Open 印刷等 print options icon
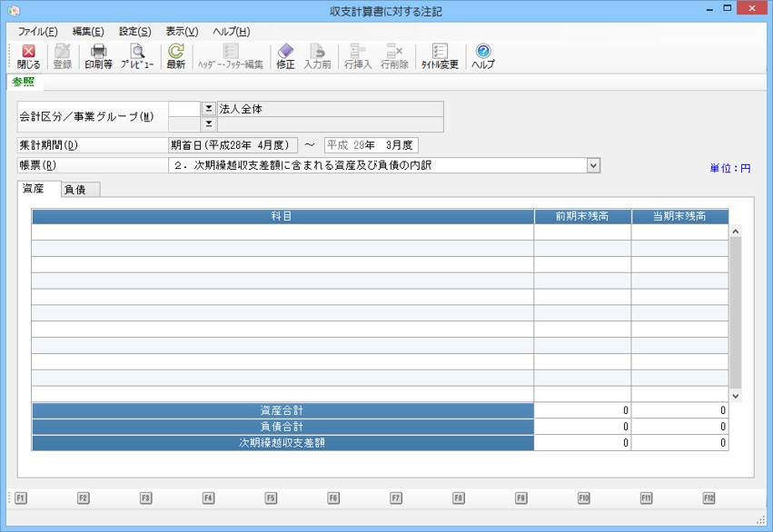The height and width of the screenshot is (532, 773). click(x=98, y=57)
